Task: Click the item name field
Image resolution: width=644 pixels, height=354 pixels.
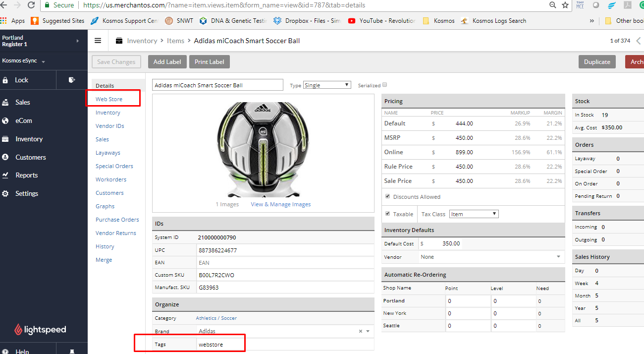Action: coord(218,85)
